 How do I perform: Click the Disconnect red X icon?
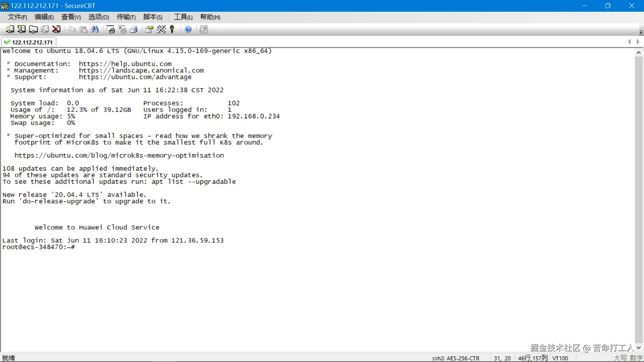pos(56,29)
